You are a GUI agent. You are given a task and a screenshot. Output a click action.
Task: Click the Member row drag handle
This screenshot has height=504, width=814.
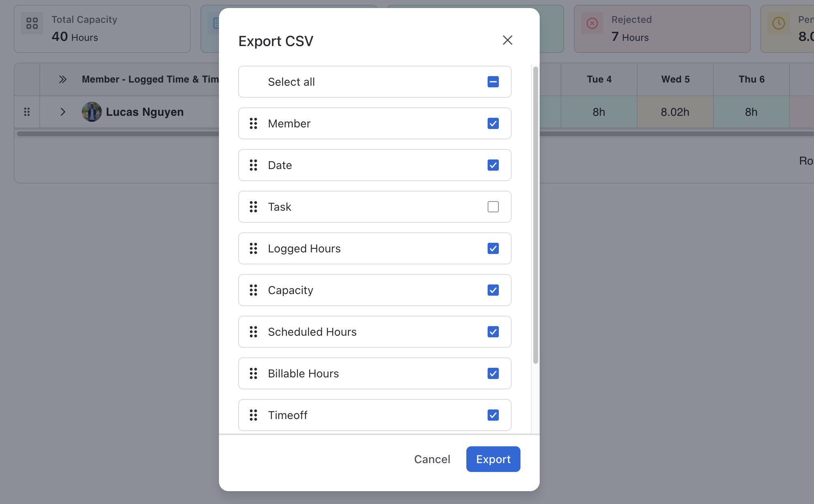click(253, 123)
